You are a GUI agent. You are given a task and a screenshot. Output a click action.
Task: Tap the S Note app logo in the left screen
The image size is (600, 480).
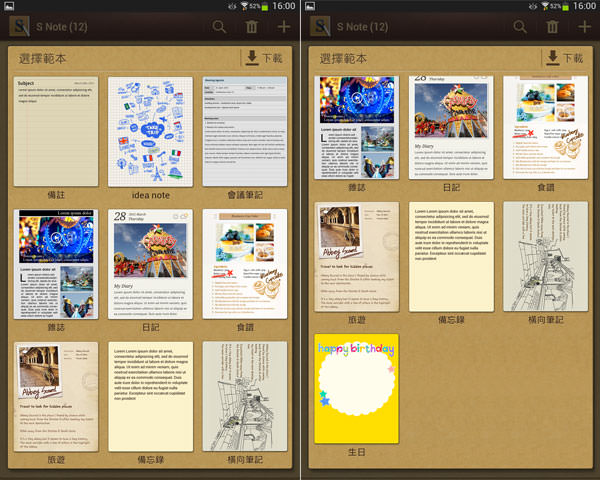(19, 27)
